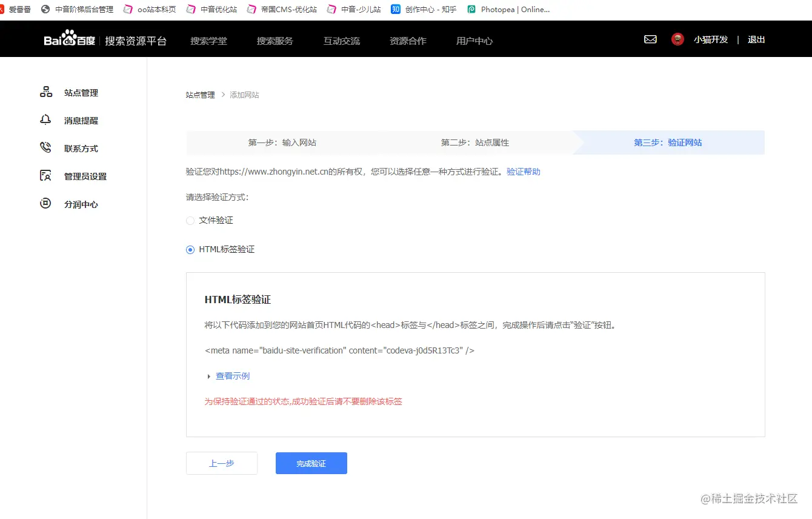Open the 小猫开发 profile avatar

677,39
